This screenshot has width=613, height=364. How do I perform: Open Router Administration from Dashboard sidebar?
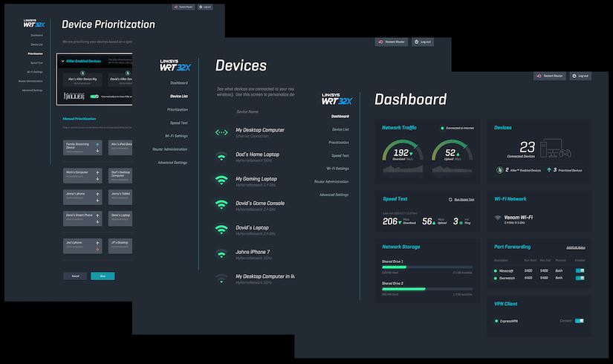pyautogui.click(x=331, y=181)
